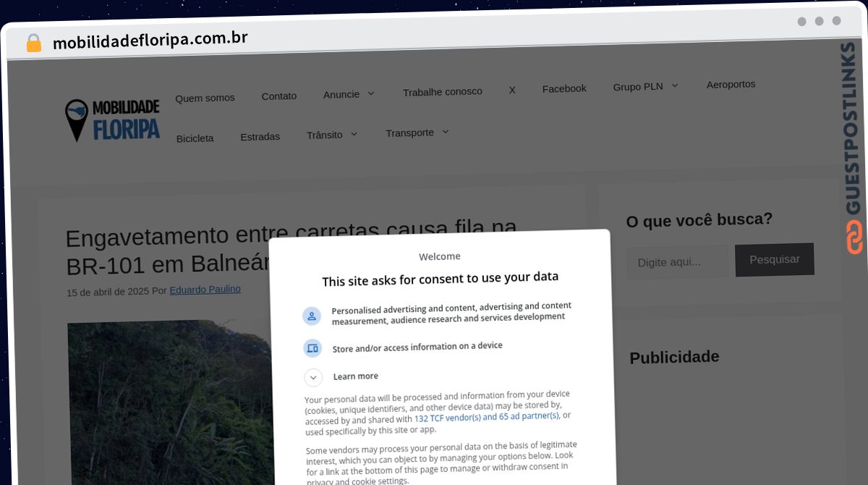Expand the Transporte menu
This screenshot has height=485, width=868.
pos(417,132)
